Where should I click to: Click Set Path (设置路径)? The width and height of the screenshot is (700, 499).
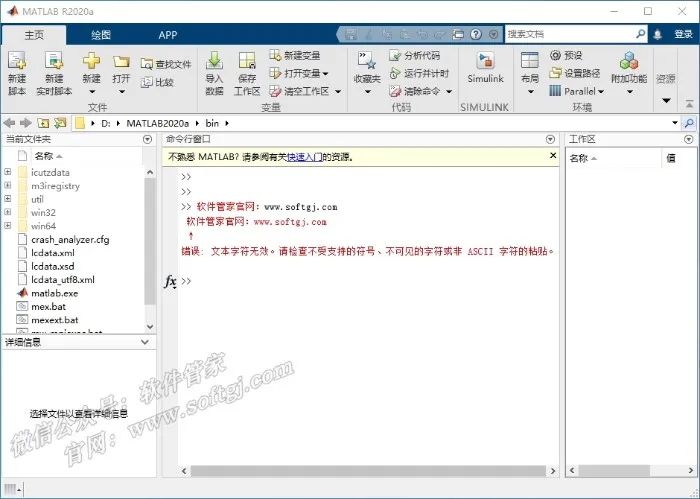coord(575,73)
